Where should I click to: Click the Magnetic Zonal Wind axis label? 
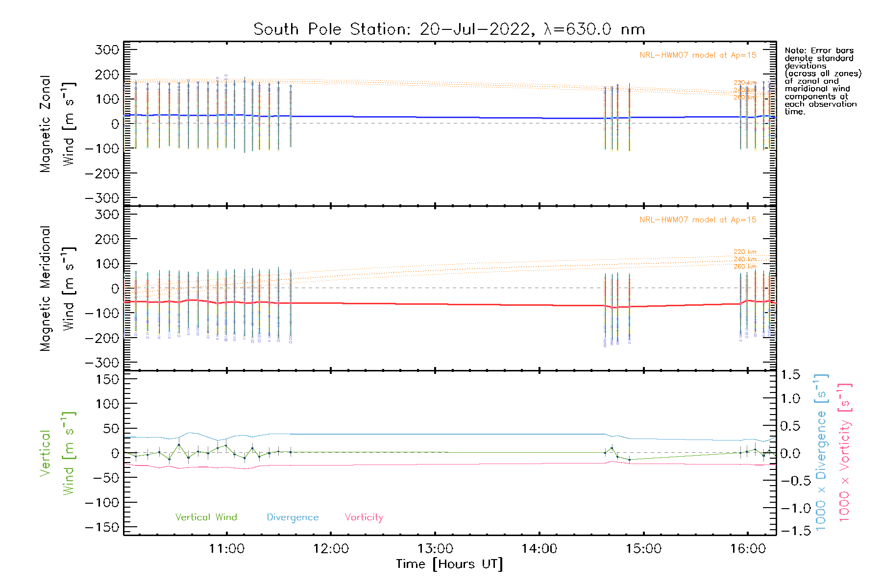pyautogui.click(x=56, y=124)
